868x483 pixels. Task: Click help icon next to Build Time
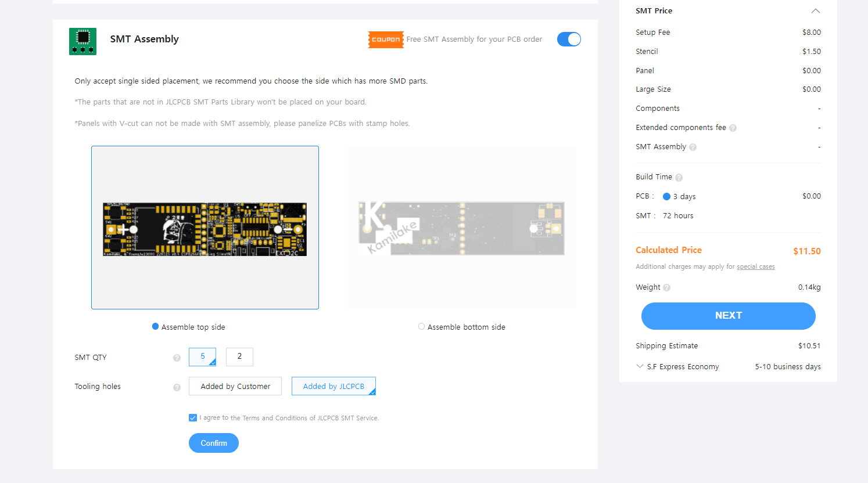click(x=679, y=178)
